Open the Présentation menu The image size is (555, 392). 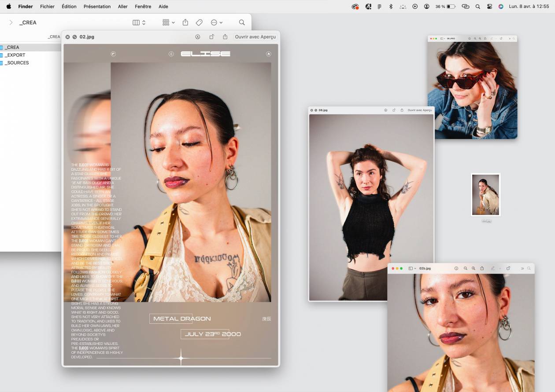pyautogui.click(x=97, y=7)
